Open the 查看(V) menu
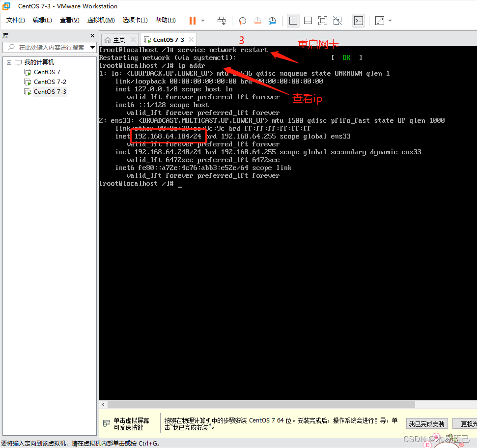Screen dimensions: 477x448 [x=69, y=20]
